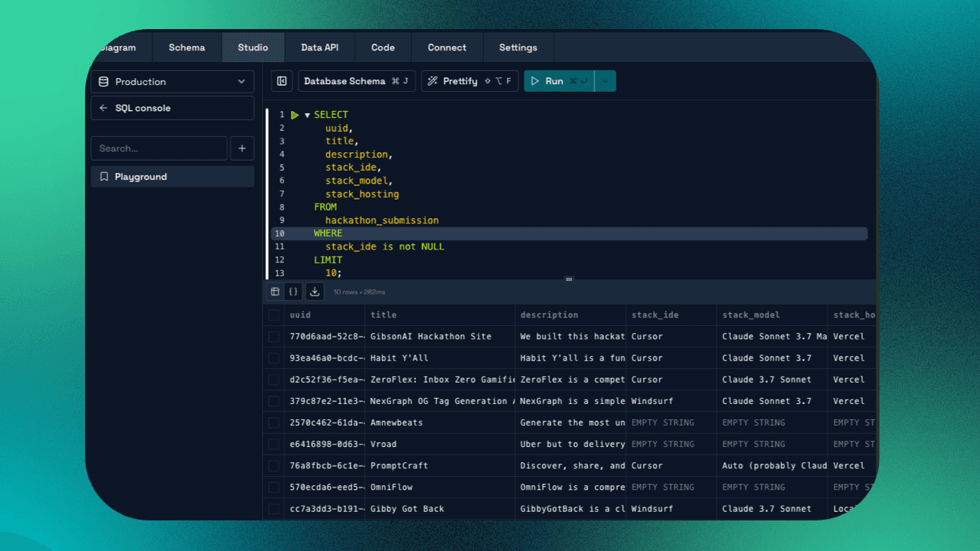Image resolution: width=980 pixels, height=551 pixels.
Task: Open the Data API tab
Action: [x=320, y=47]
